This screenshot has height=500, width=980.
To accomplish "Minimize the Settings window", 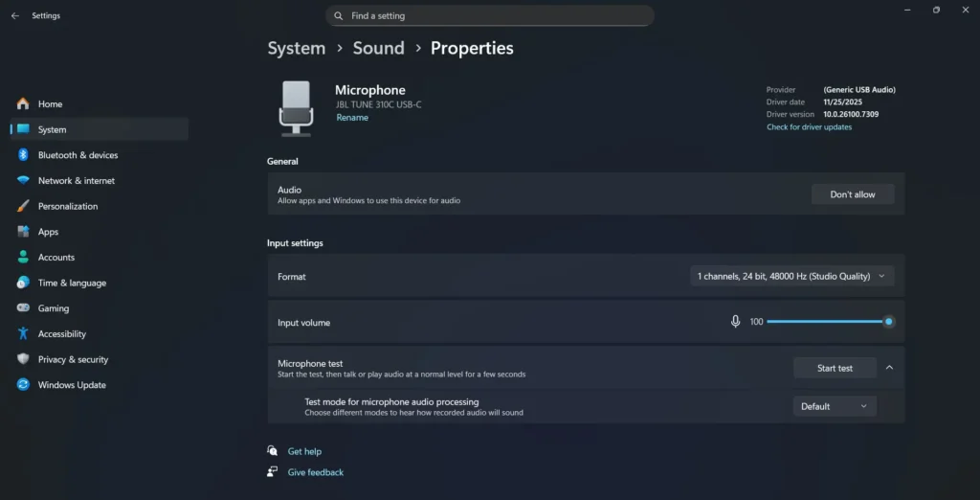I will click(907, 10).
